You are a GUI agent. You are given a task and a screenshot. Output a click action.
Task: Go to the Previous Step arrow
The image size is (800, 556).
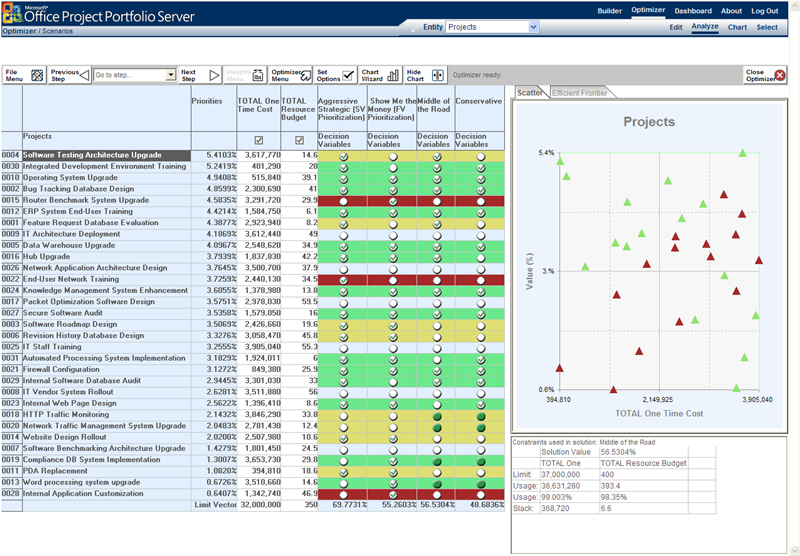(x=84, y=75)
